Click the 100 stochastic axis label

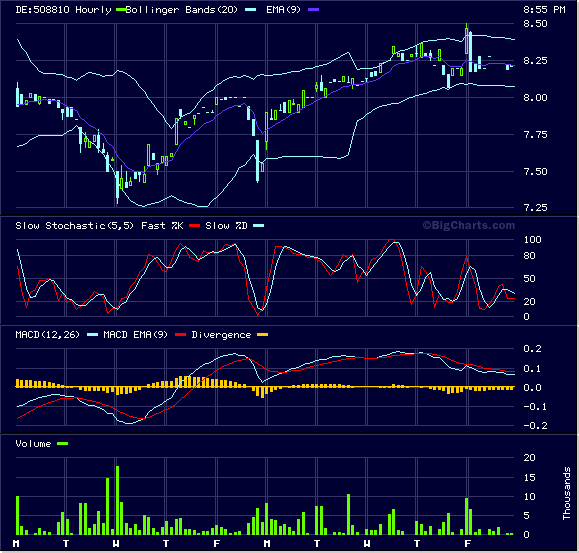click(532, 240)
